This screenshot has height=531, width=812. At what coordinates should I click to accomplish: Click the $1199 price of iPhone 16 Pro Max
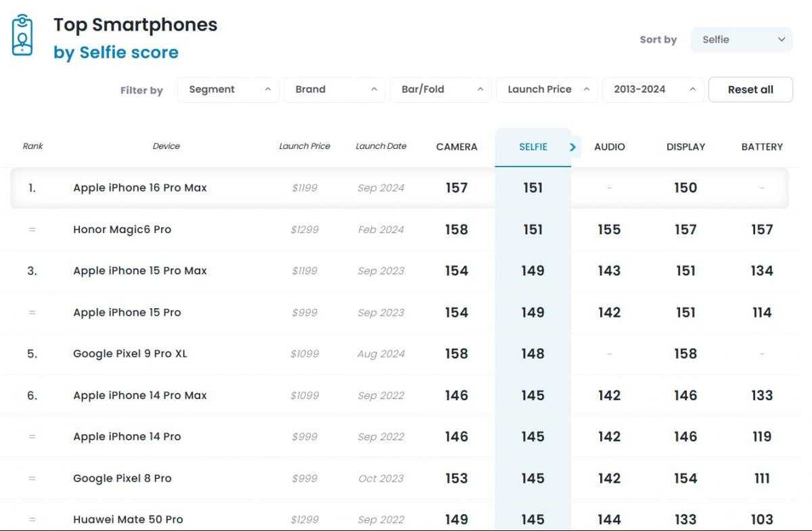pos(304,188)
